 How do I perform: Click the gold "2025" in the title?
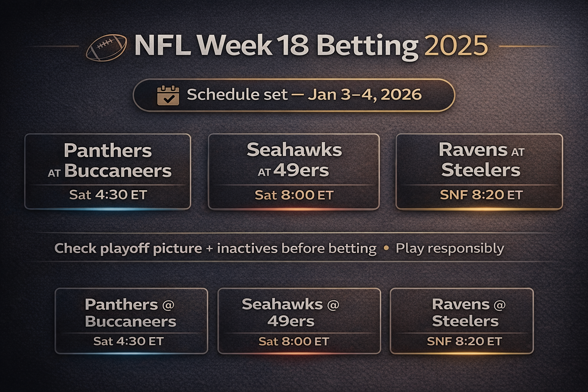(456, 46)
